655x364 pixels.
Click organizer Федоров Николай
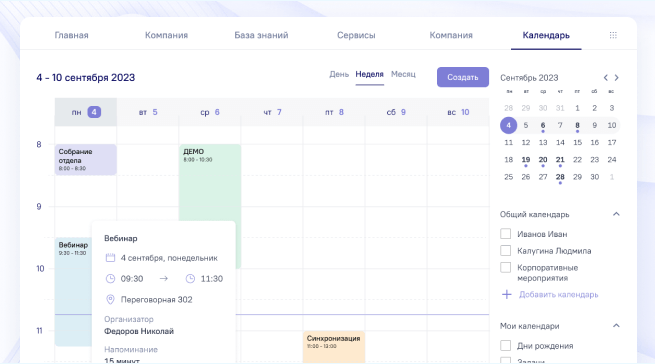click(139, 331)
